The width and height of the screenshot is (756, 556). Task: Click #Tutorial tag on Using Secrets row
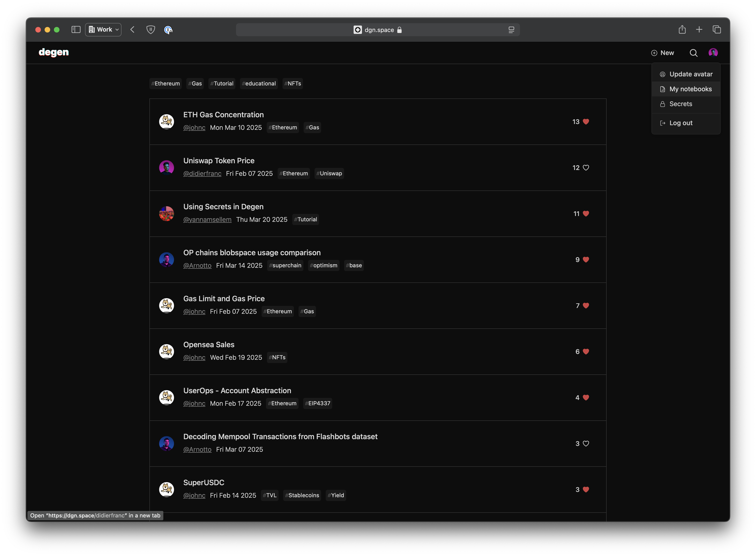tap(305, 219)
